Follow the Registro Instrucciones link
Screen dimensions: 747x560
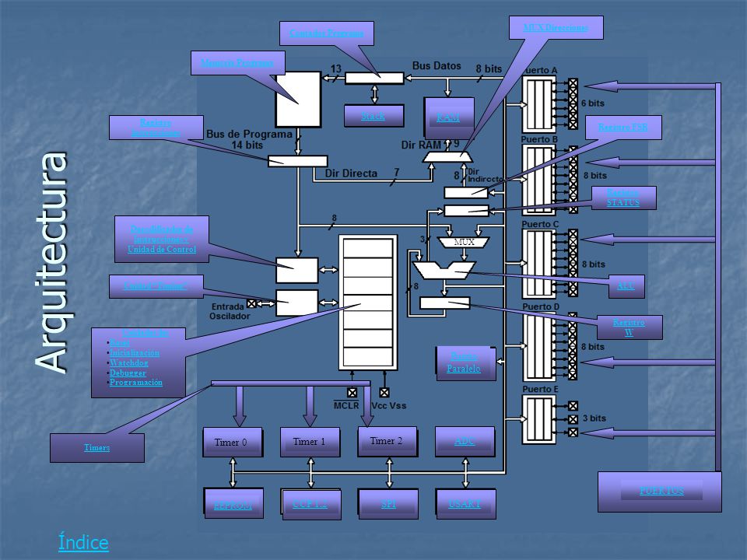[x=156, y=128]
